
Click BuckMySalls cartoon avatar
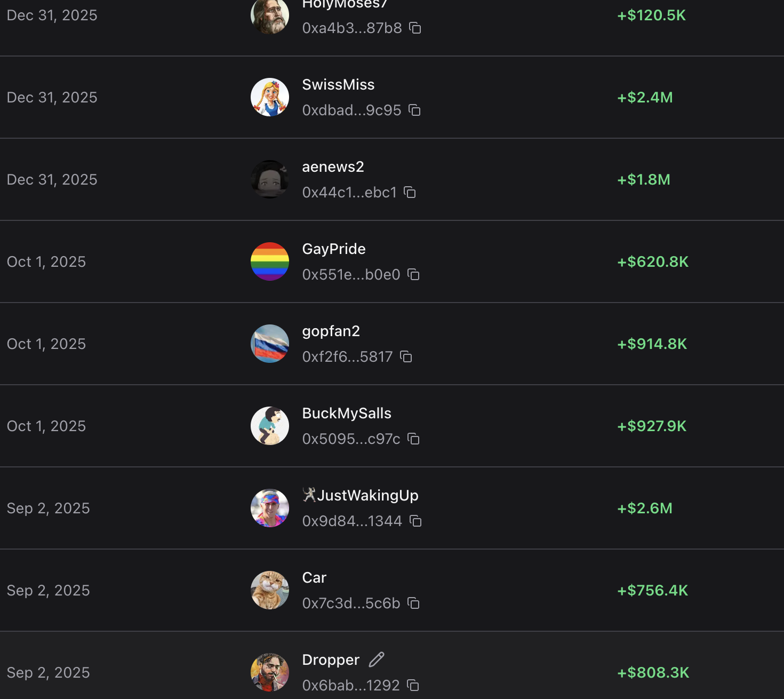coord(270,426)
